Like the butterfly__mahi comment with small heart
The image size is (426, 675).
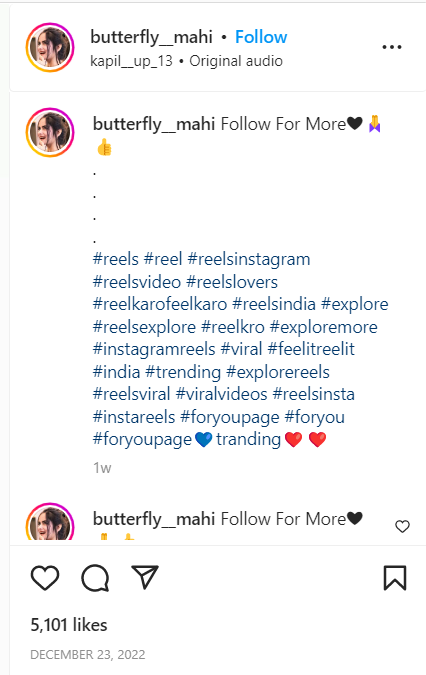tap(402, 526)
